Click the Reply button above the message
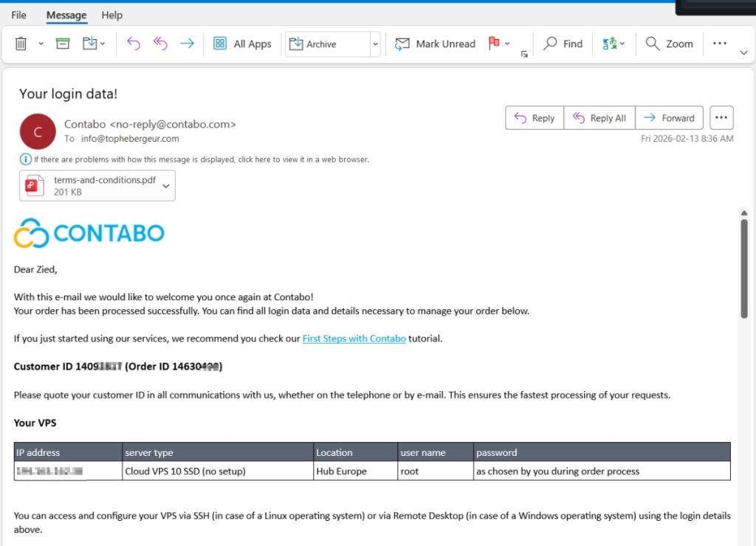Screen dimensions: 756x546 coord(533,117)
